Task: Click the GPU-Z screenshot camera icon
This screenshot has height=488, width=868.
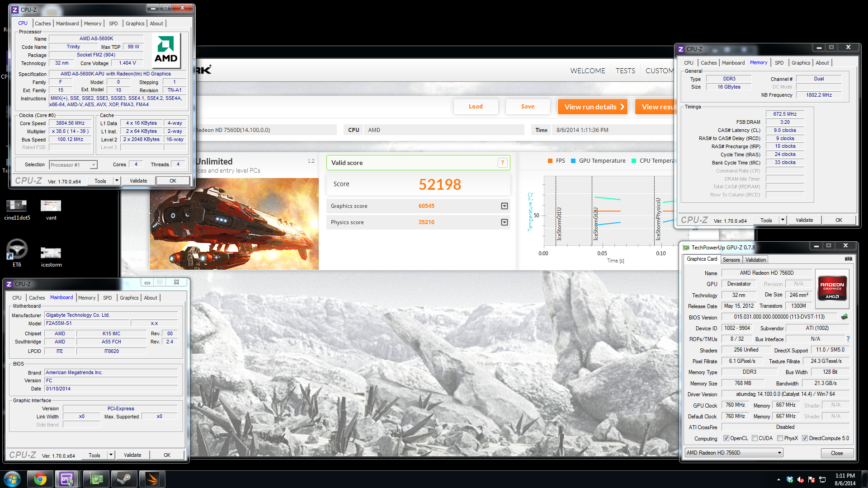Action: (848, 259)
